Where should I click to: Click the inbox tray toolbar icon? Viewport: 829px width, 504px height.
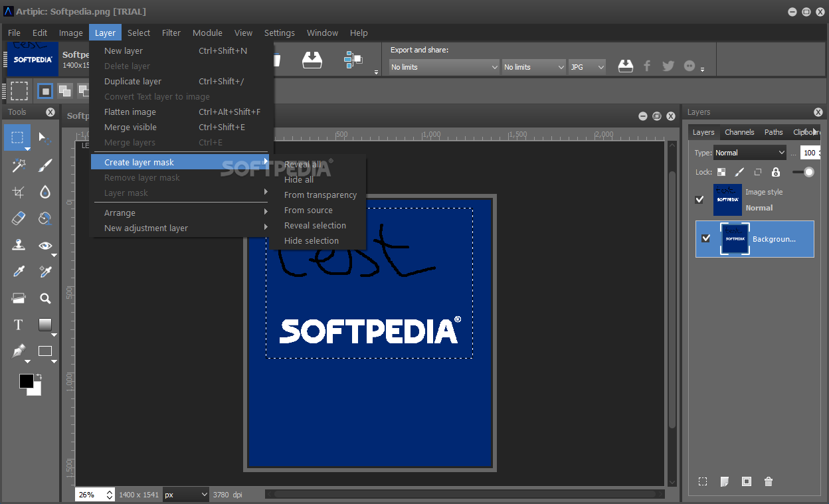(312, 60)
